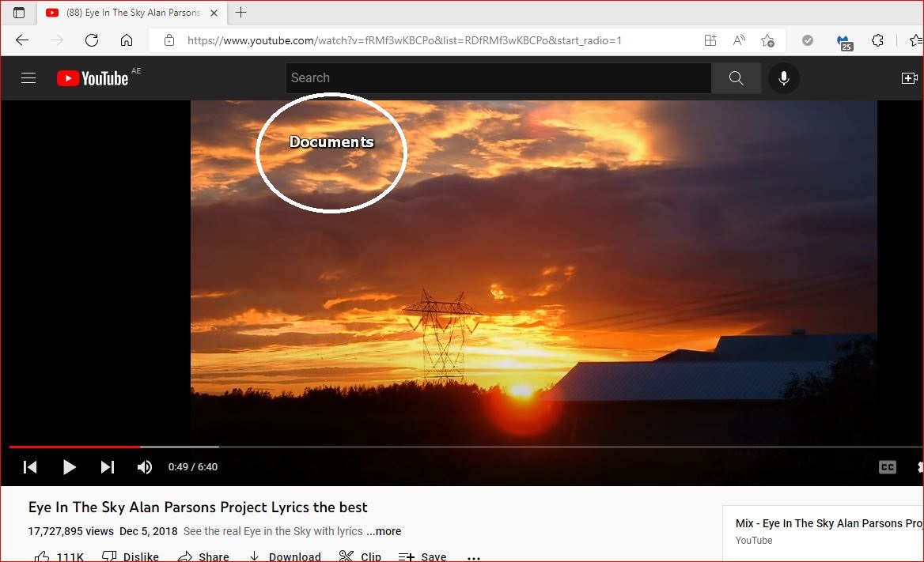This screenshot has width=924, height=562.
Task: Toggle closed captions on the video
Action: pos(887,467)
